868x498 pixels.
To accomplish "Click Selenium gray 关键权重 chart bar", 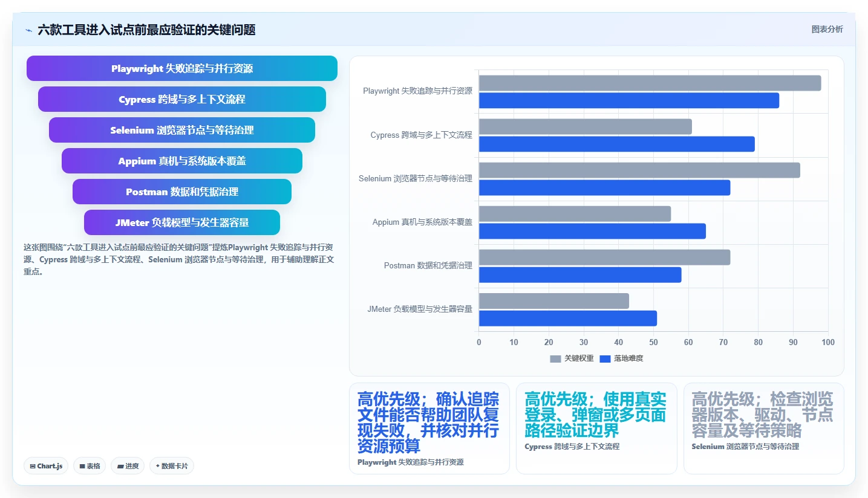I will pyautogui.click(x=639, y=170).
